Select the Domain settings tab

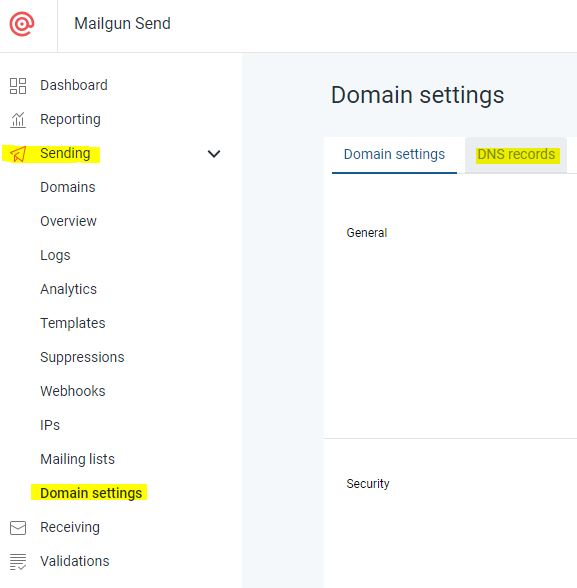pos(394,154)
